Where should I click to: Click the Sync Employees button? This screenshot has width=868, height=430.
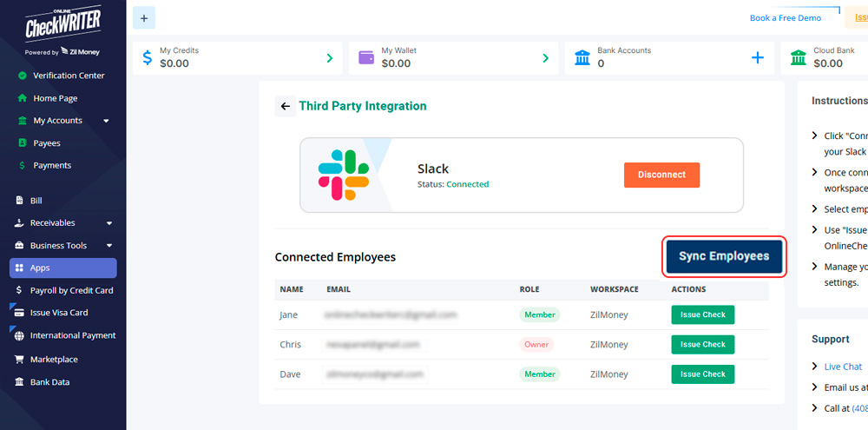[x=724, y=256]
